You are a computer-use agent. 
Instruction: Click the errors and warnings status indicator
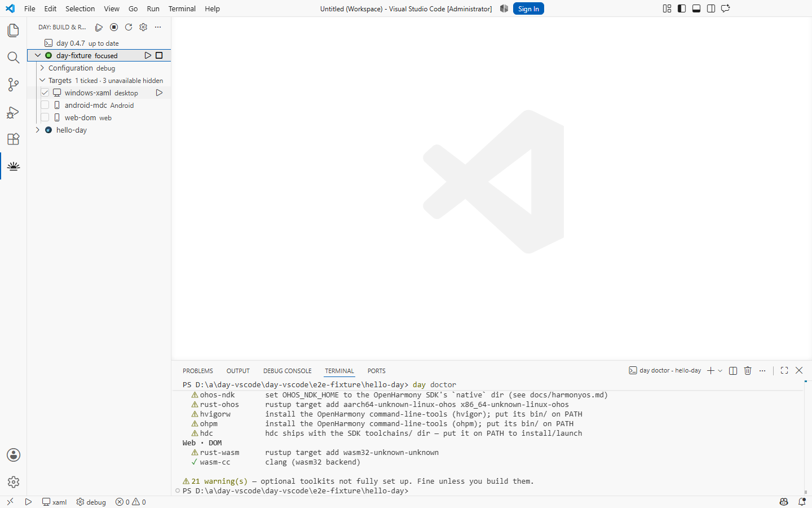(131, 502)
